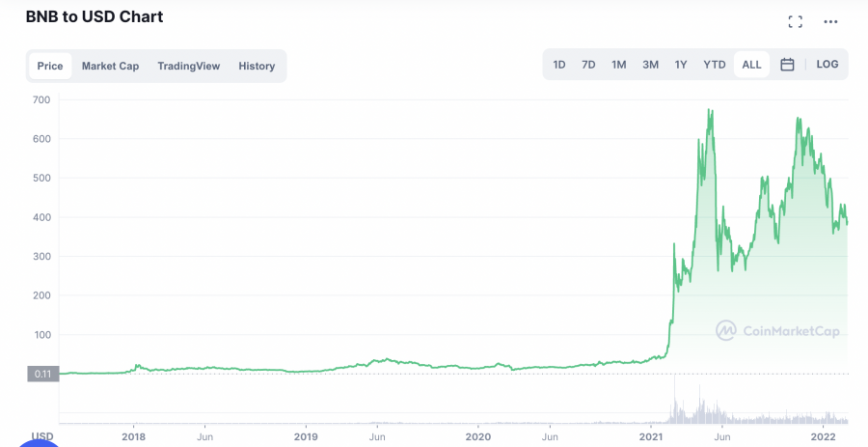
Task: Click the 700 y-axis label
Action: click(x=41, y=100)
